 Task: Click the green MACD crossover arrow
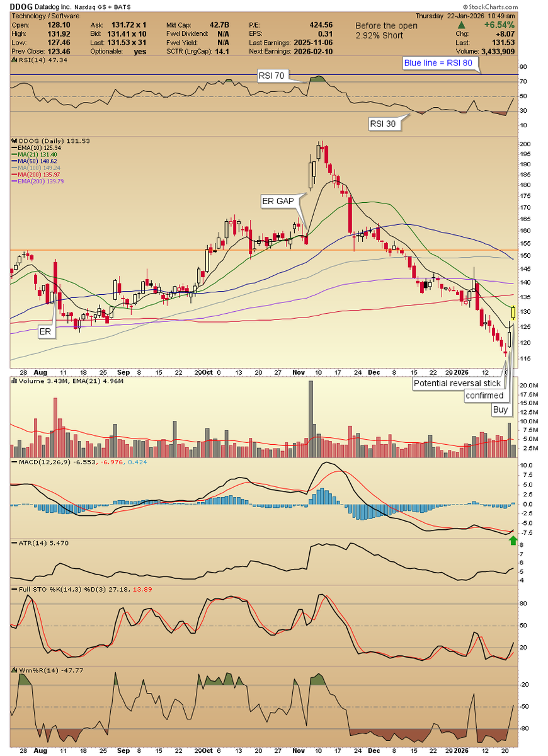pyautogui.click(x=513, y=541)
